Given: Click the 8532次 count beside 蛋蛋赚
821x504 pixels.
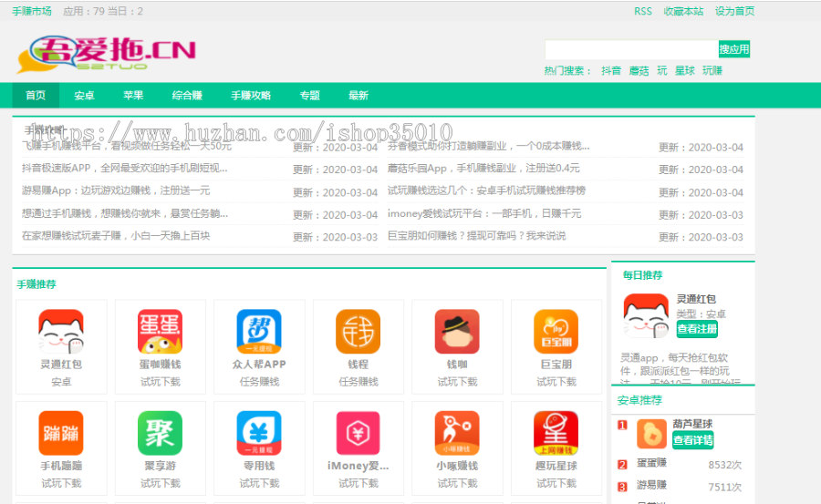Looking at the screenshot, I should click(x=724, y=465).
